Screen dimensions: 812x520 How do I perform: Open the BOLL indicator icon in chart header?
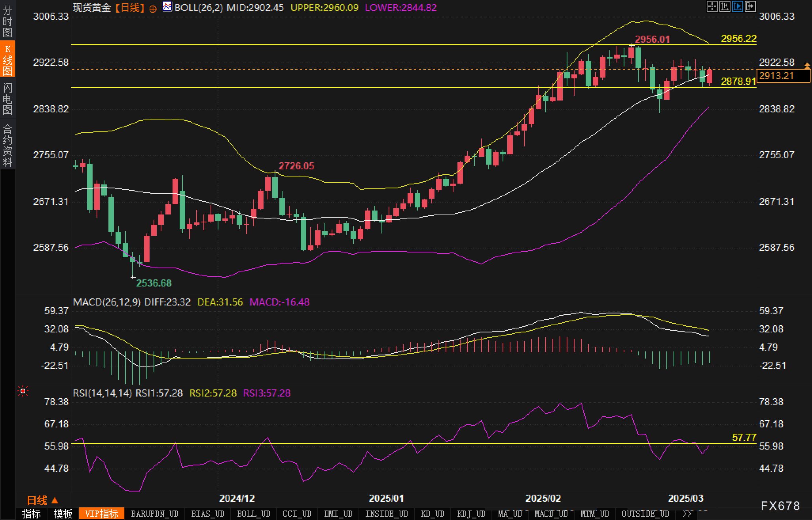167,7
